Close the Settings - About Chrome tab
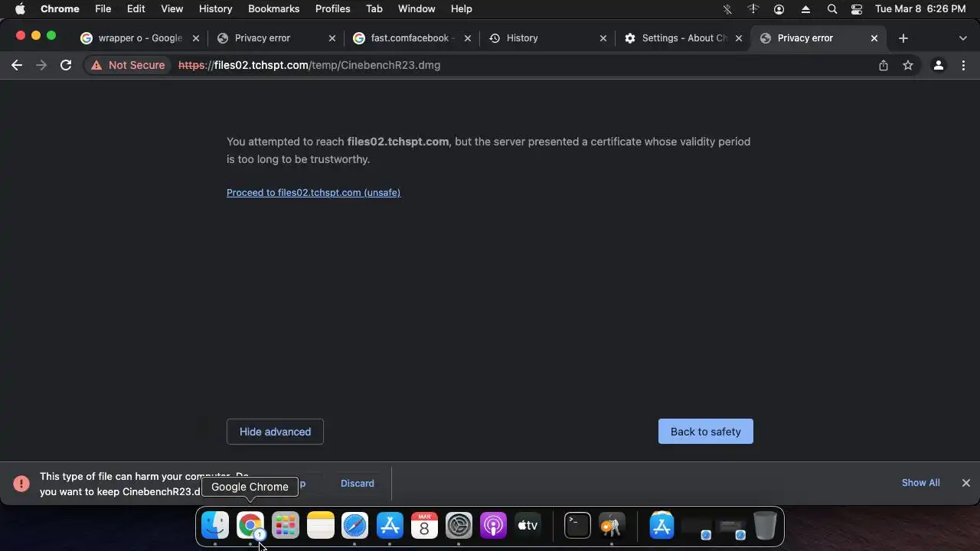Viewport: 980px width, 551px height. pos(739,38)
